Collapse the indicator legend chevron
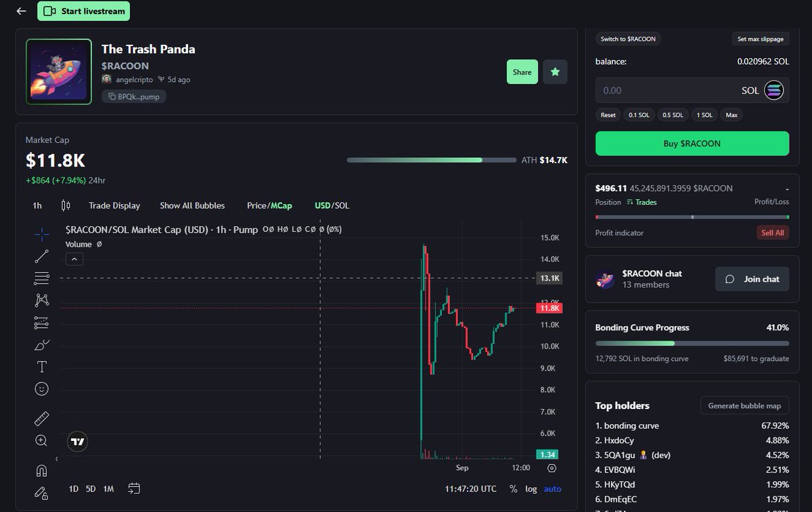Viewport: 812px width, 512px height. [74, 259]
